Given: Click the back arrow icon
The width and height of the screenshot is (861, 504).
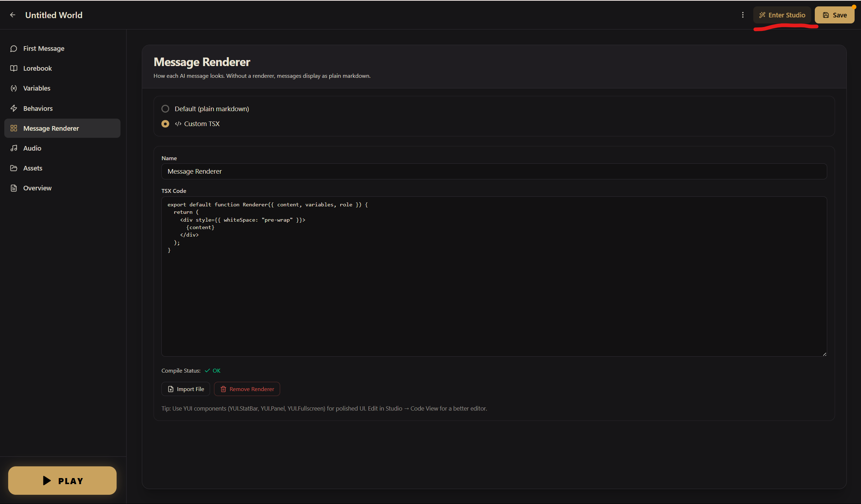Looking at the screenshot, I should 13,15.
